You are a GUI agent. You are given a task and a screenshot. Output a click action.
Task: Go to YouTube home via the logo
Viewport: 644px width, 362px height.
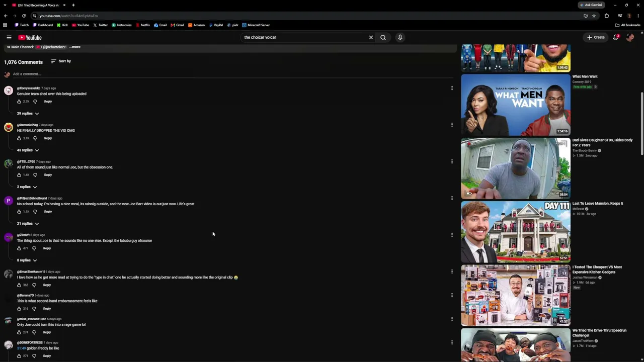point(30,37)
